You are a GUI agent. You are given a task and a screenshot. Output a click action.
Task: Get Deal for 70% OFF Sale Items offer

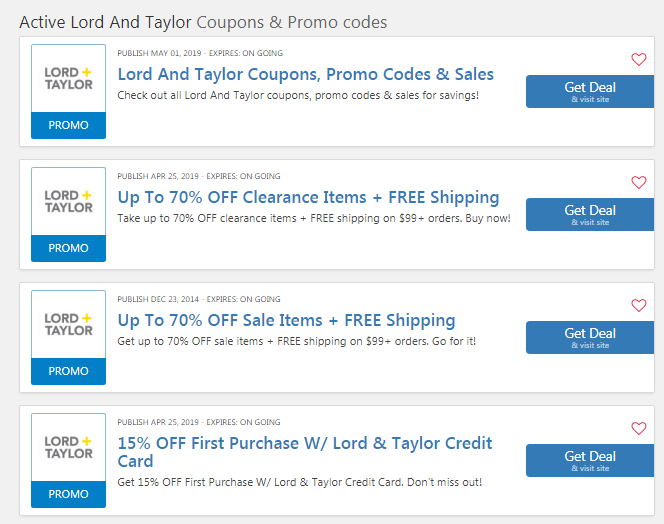[590, 337]
